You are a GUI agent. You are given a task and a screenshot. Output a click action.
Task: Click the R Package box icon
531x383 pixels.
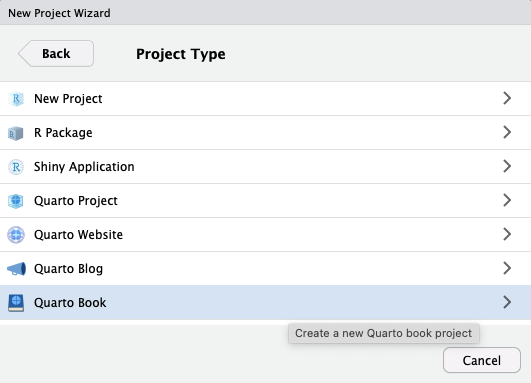[x=16, y=133]
